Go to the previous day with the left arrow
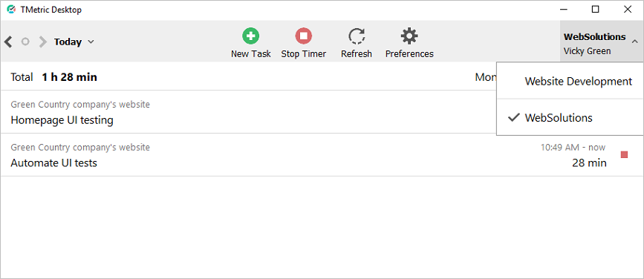The image size is (644, 279). pos(8,42)
